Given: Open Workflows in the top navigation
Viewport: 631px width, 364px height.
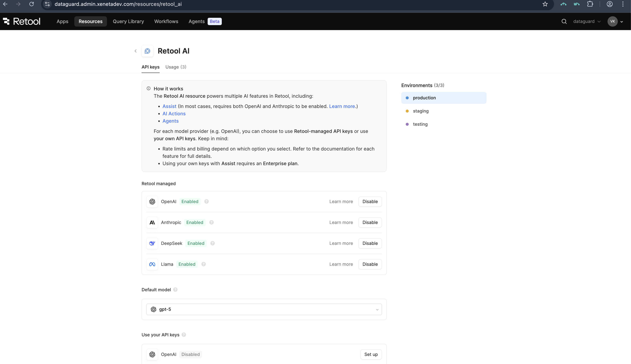Looking at the screenshot, I should pos(166,21).
